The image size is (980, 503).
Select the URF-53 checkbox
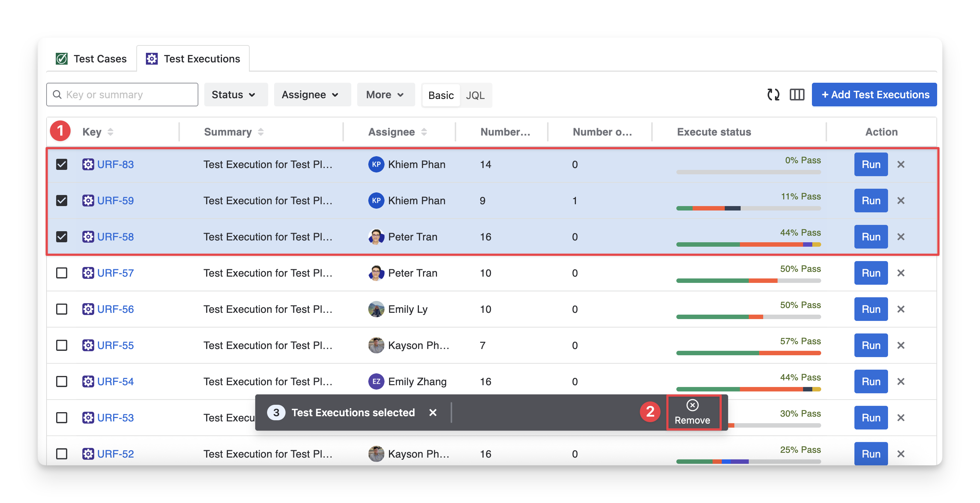[x=62, y=417]
